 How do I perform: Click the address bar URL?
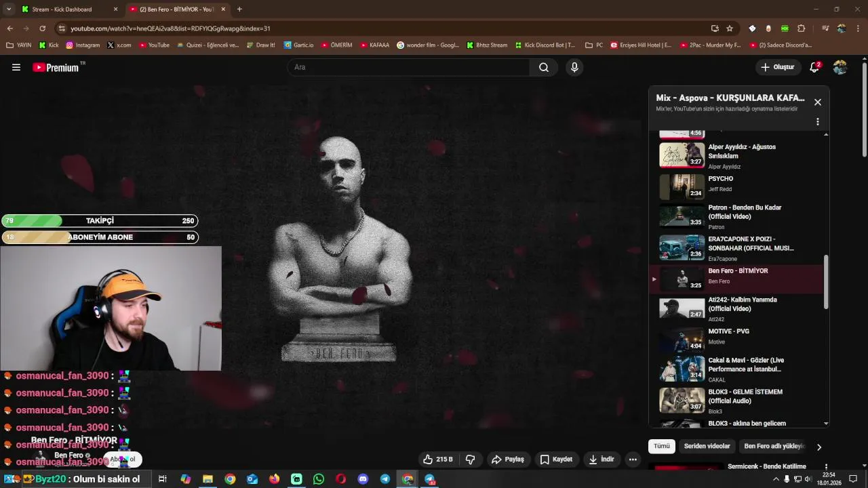170,28
